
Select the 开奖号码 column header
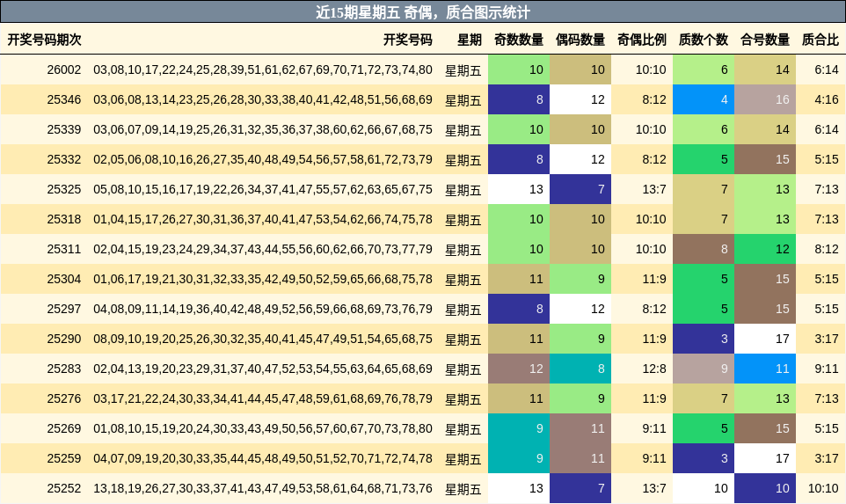tap(408, 40)
